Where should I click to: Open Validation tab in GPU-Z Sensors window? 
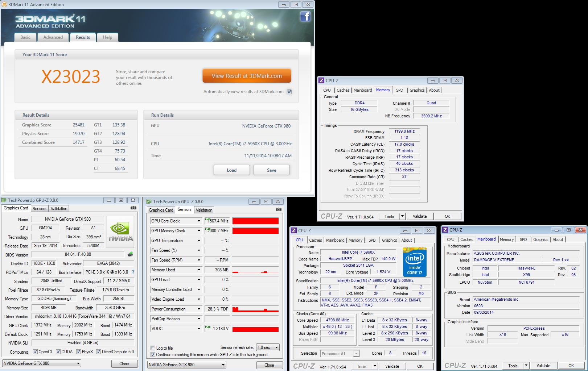[204, 210]
